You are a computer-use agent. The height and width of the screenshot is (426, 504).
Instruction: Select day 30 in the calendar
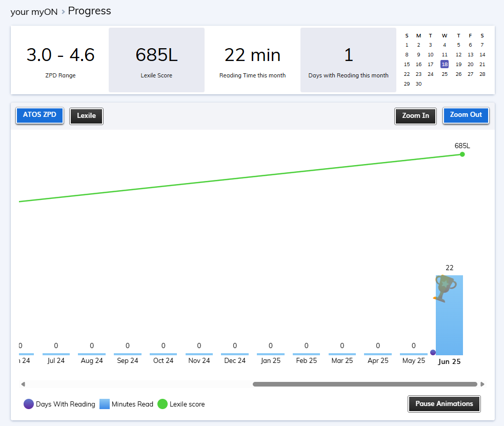point(418,84)
